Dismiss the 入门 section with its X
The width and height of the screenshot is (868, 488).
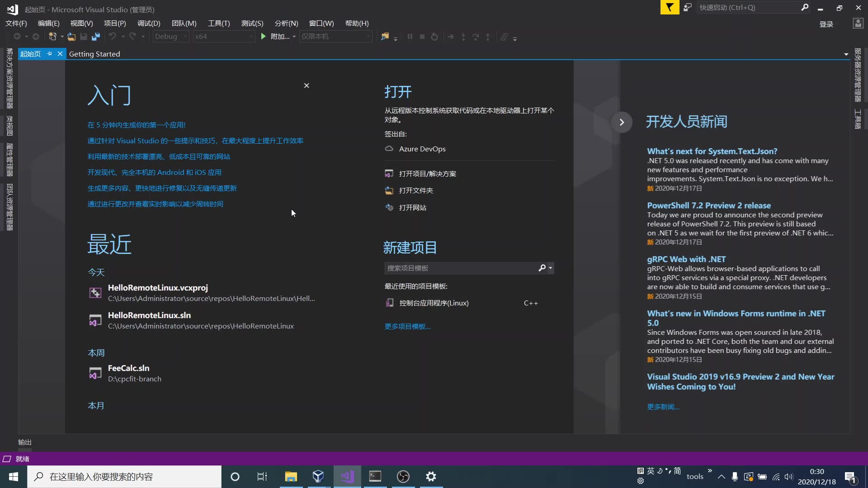click(x=307, y=85)
